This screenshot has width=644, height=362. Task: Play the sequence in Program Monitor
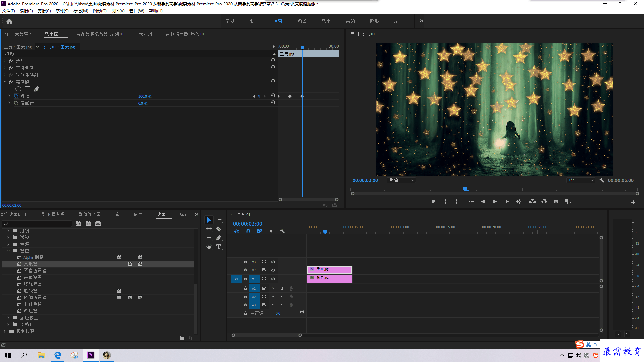[494, 202]
